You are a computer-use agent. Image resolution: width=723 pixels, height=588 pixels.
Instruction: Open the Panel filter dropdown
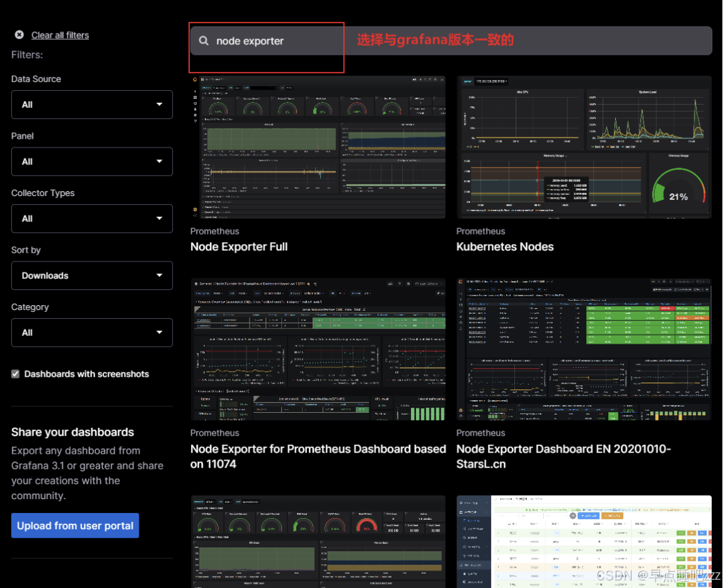(92, 161)
